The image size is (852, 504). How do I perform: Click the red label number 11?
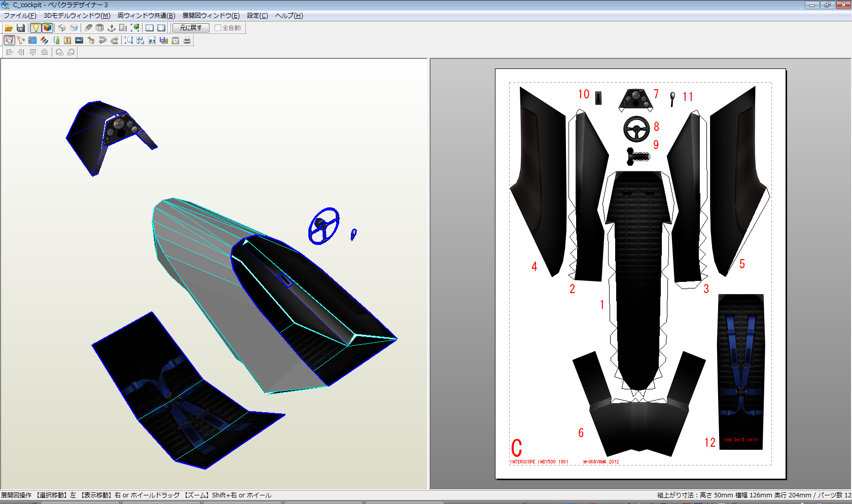(688, 97)
